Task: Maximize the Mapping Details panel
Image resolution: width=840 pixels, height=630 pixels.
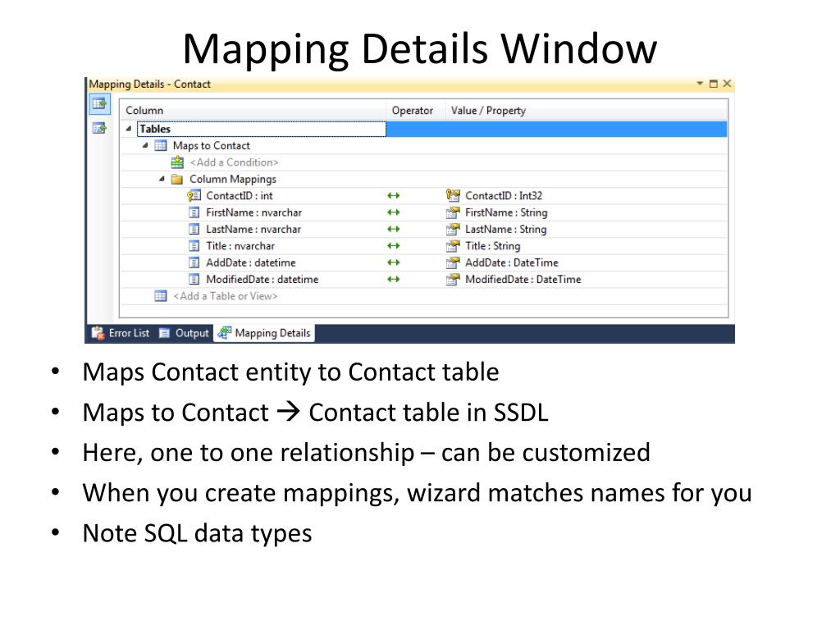Action: pyautogui.click(x=713, y=84)
